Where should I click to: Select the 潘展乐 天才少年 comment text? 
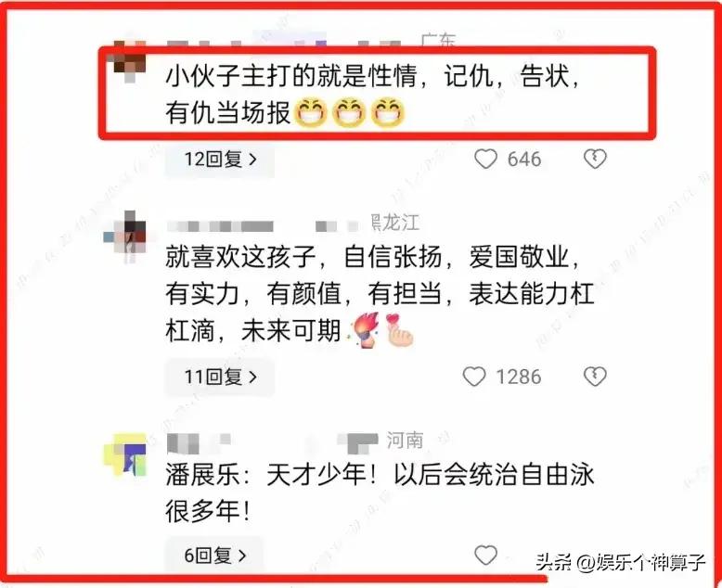click(x=380, y=492)
